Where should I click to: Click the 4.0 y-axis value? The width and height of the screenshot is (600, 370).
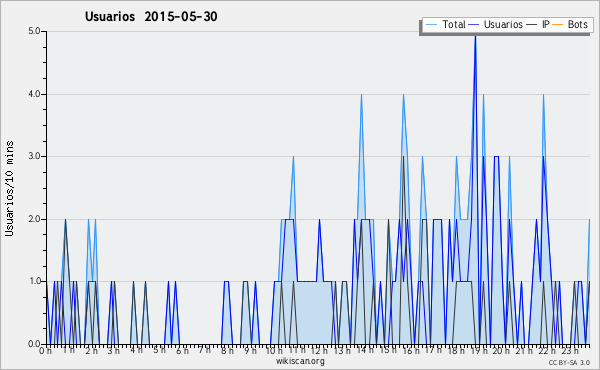pos(34,94)
